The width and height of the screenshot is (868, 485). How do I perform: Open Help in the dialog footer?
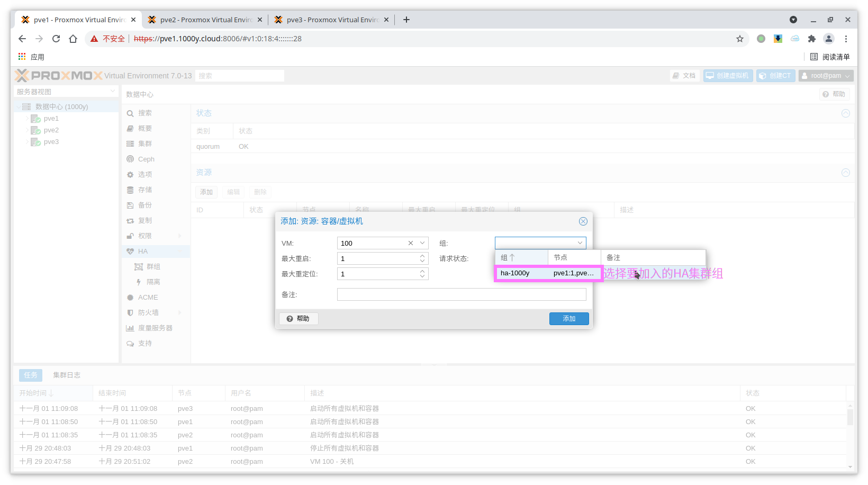[299, 319]
